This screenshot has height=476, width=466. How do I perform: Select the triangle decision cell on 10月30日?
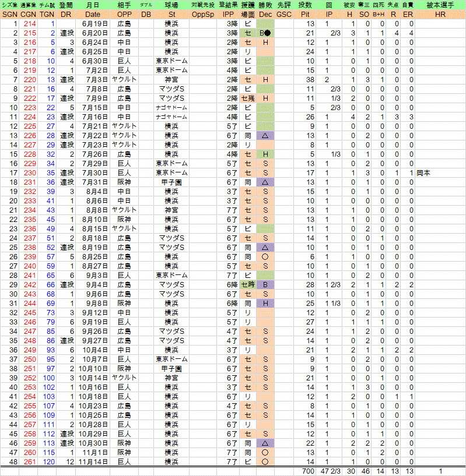265,443
